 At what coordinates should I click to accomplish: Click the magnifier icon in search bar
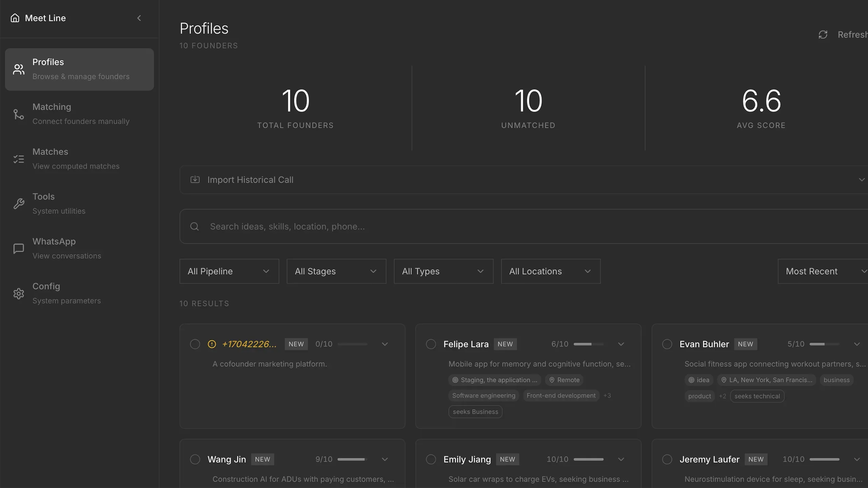tap(194, 226)
